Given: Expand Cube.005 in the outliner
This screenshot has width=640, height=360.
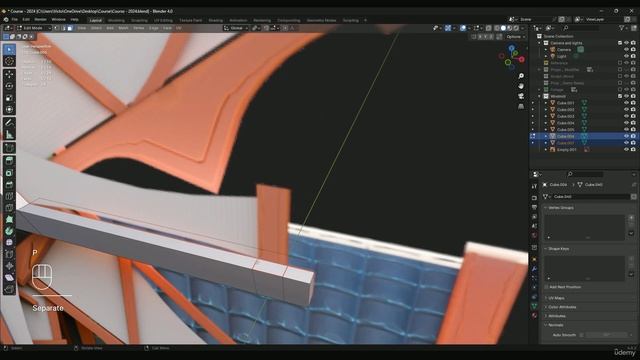Looking at the screenshot, I should click(546, 130).
